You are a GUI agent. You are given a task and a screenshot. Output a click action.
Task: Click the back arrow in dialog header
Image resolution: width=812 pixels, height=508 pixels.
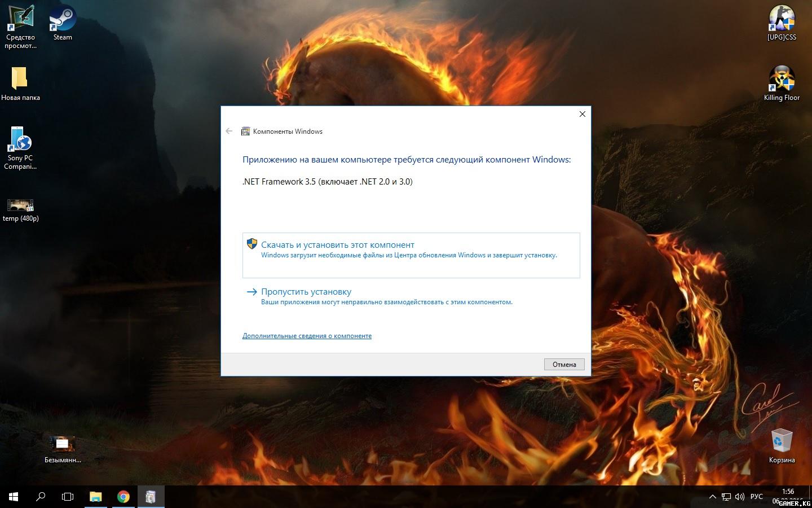point(229,131)
